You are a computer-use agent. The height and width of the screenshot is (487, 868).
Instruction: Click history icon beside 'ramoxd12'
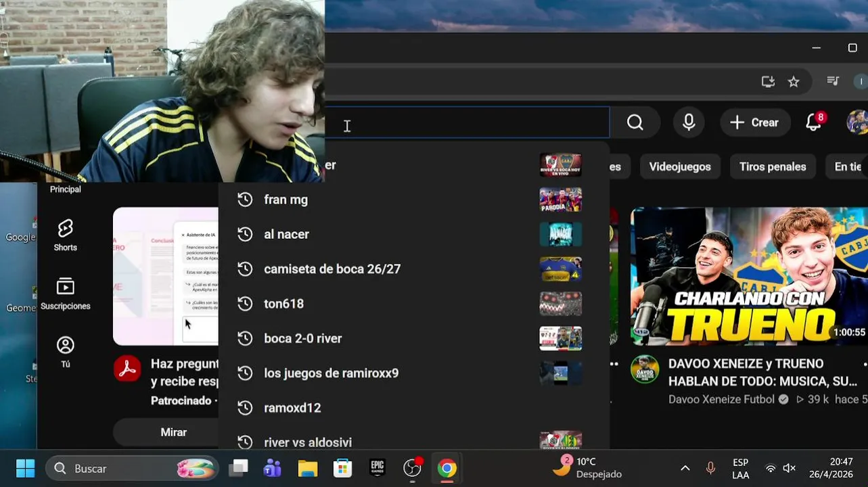(x=245, y=408)
